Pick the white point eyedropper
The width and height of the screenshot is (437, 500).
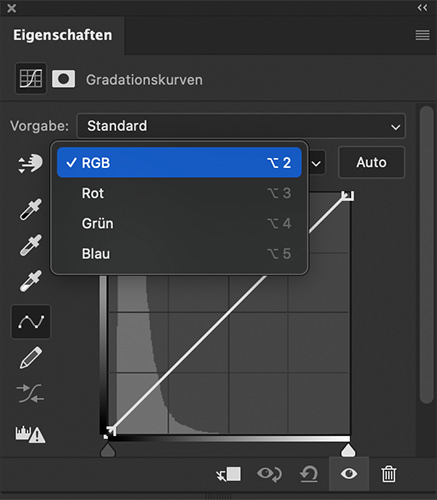(x=31, y=281)
